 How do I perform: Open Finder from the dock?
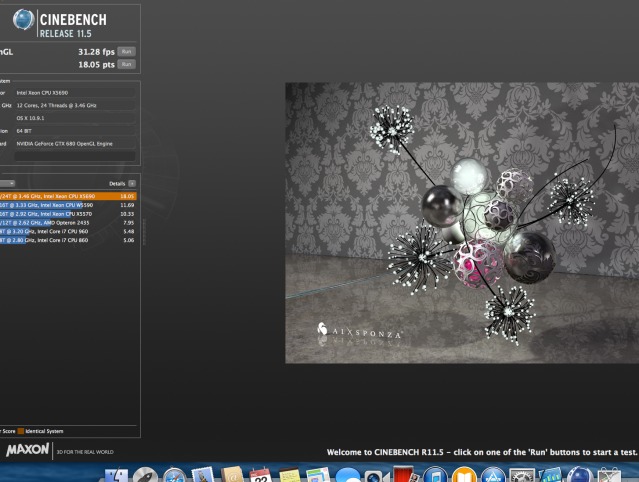click(x=116, y=475)
